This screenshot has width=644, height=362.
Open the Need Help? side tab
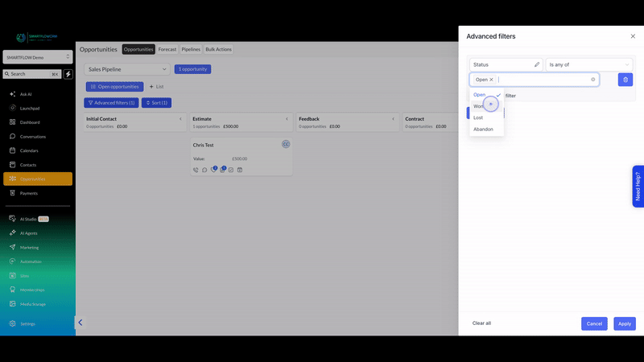coord(638,187)
